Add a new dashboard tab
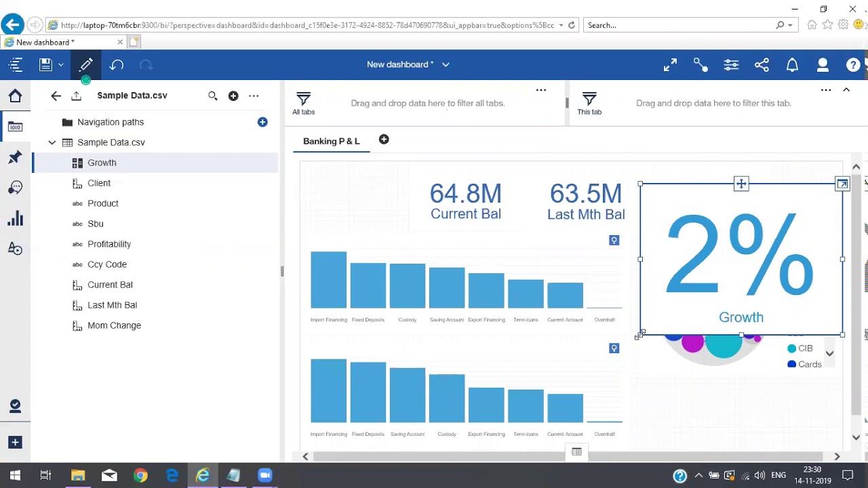This screenshot has height=488, width=868. tap(384, 140)
